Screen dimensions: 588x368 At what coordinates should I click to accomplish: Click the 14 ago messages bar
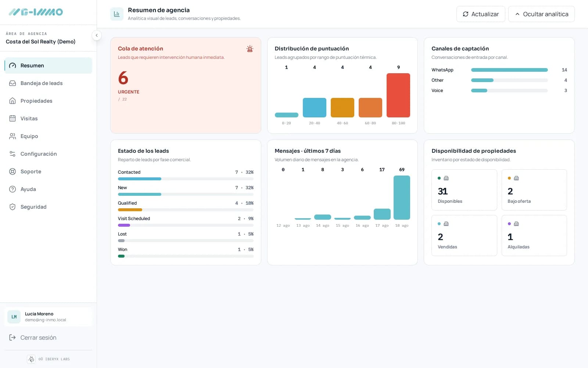[323, 217]
